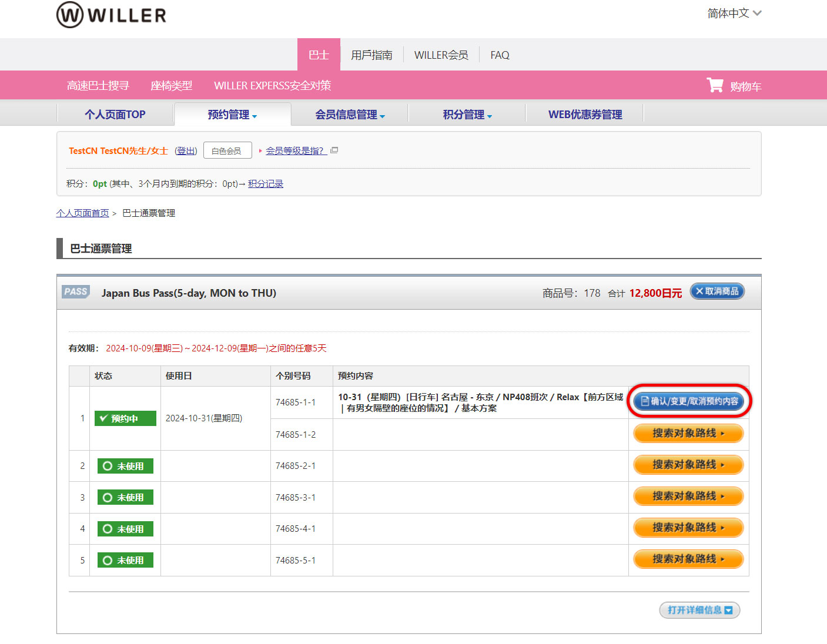Image resolution: width=827 pixels, height=644 pixels.
Task: Click external link icon beside 会员等级是指
Action: coord(334,150)
